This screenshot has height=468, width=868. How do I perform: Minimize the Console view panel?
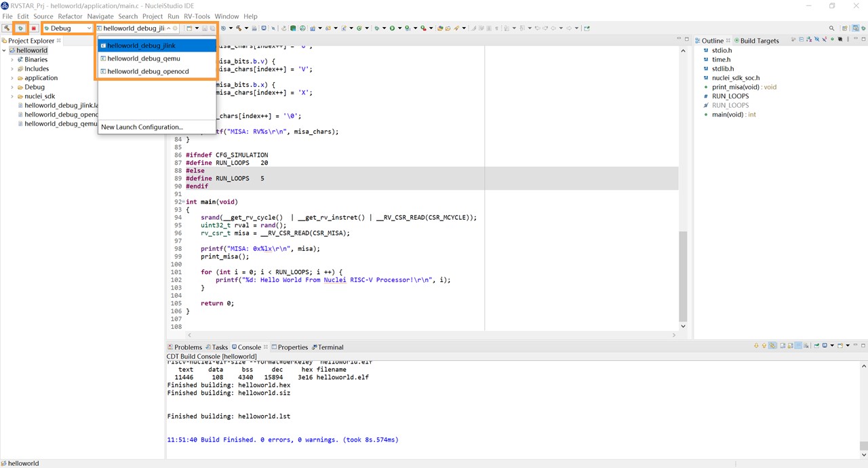click(x=855, y=345)
